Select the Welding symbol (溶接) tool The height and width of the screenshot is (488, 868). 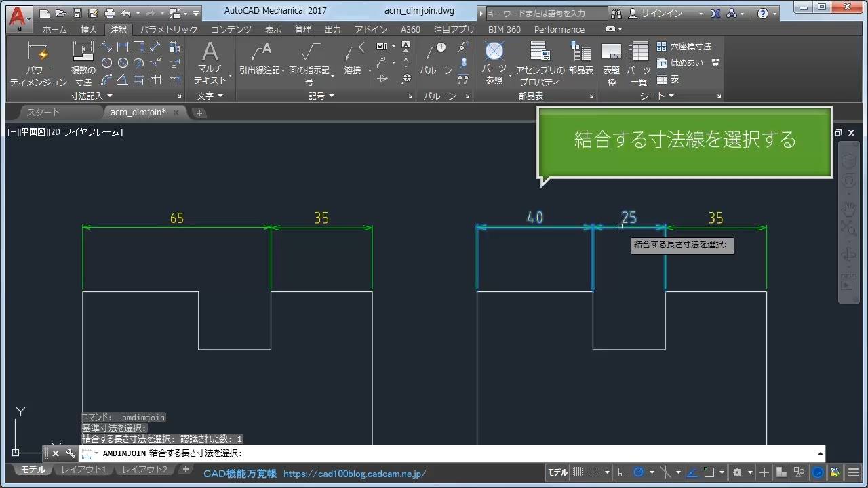click(x=353, y=60)
